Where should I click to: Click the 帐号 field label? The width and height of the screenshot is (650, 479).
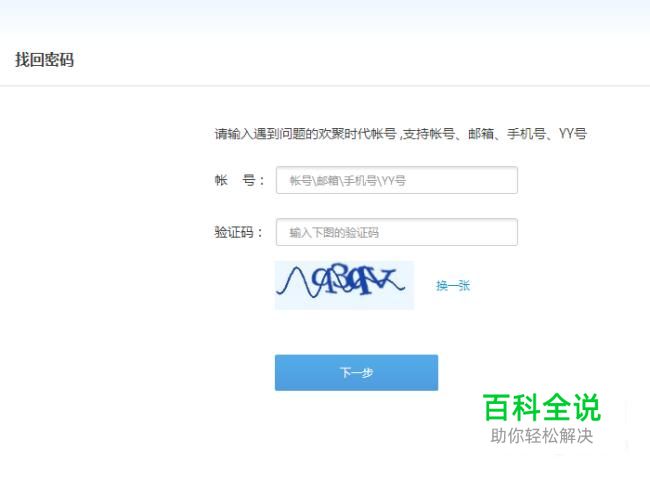coord(239,180)
